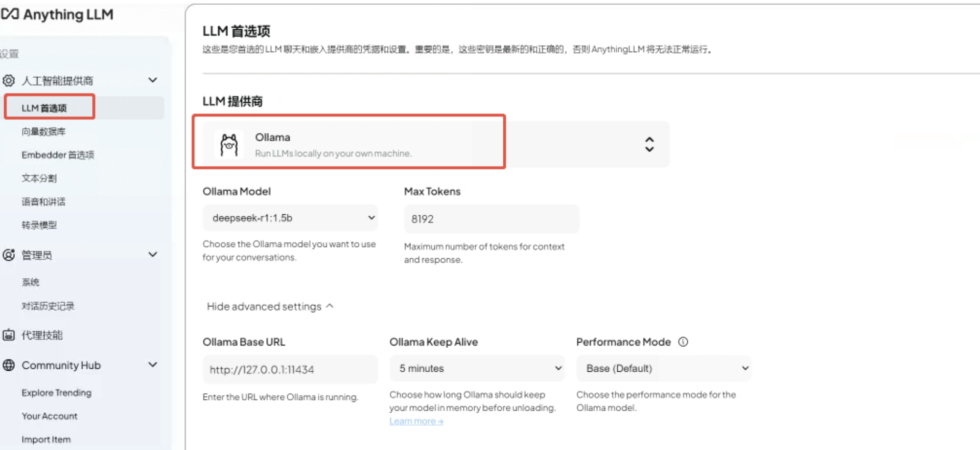Collapse the Community Hub section chevron
Image resolution: width=980 pixels, height=450 pixels.
coord(152,365)
